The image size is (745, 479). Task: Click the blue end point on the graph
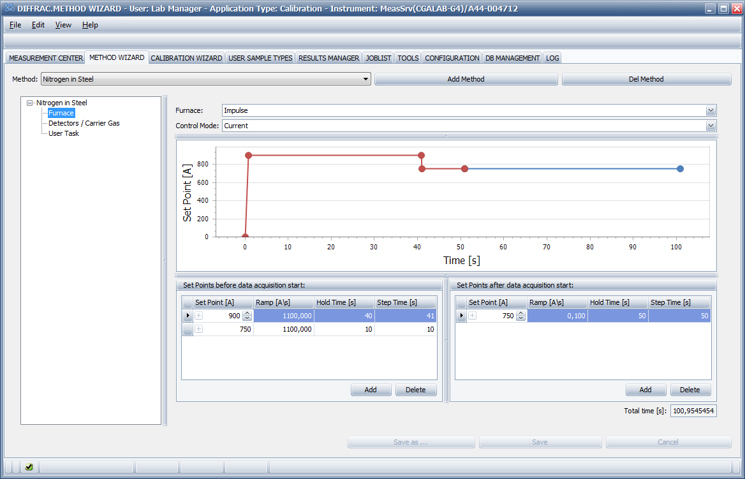(x=680, y=169)
